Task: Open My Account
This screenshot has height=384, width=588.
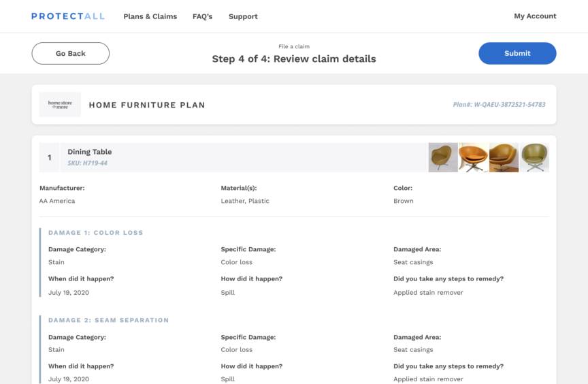Action: pyautogui.click(x=535, y=16)
